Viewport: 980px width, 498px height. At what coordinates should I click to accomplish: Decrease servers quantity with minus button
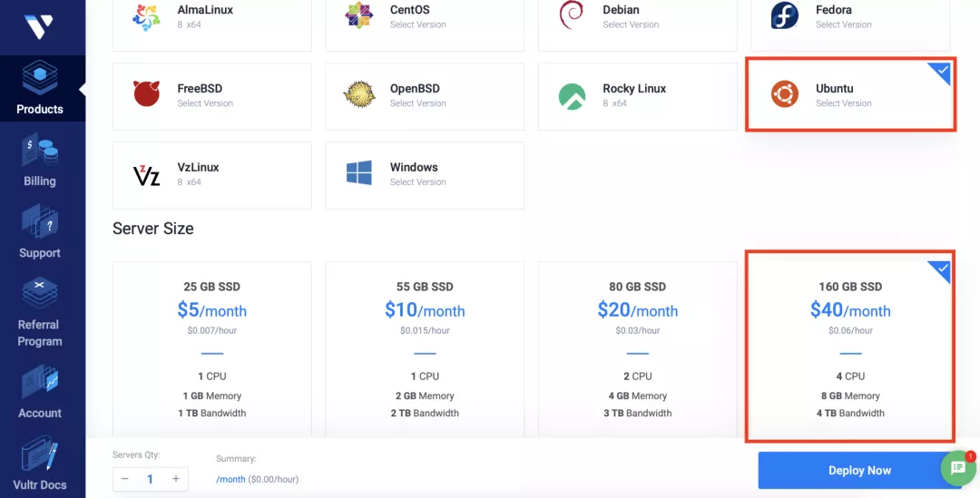click(125, 479)
